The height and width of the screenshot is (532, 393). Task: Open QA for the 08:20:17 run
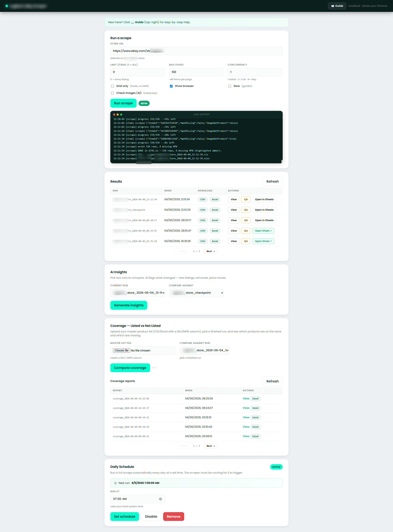coord(246,221)
